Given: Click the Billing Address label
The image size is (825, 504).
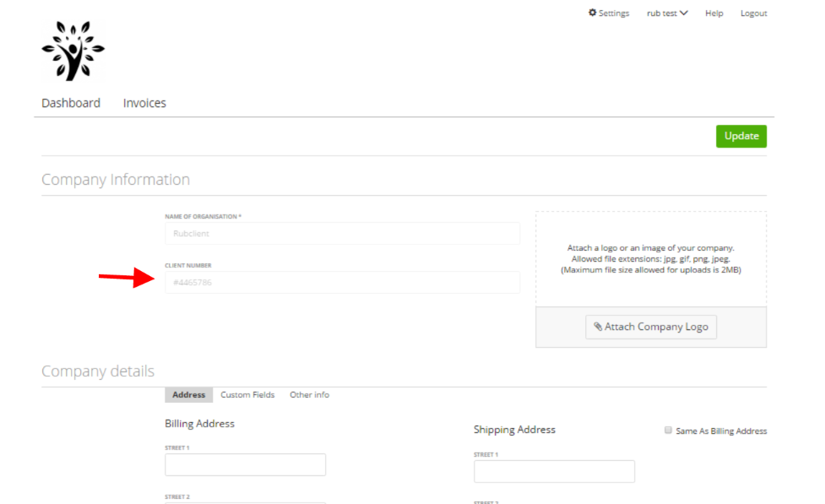Looking at the screenshot, I should (199, 424).
